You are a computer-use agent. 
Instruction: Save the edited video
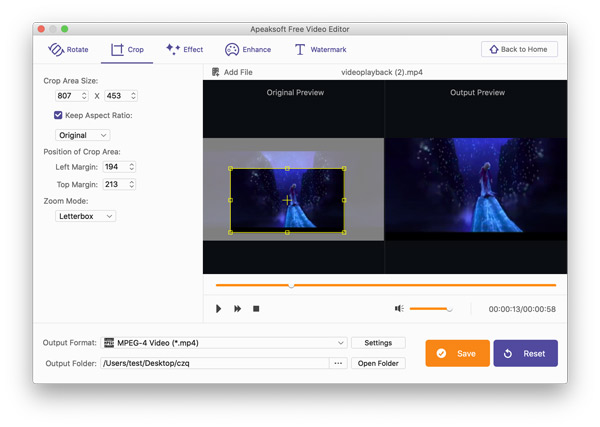[x=457, y=354]
